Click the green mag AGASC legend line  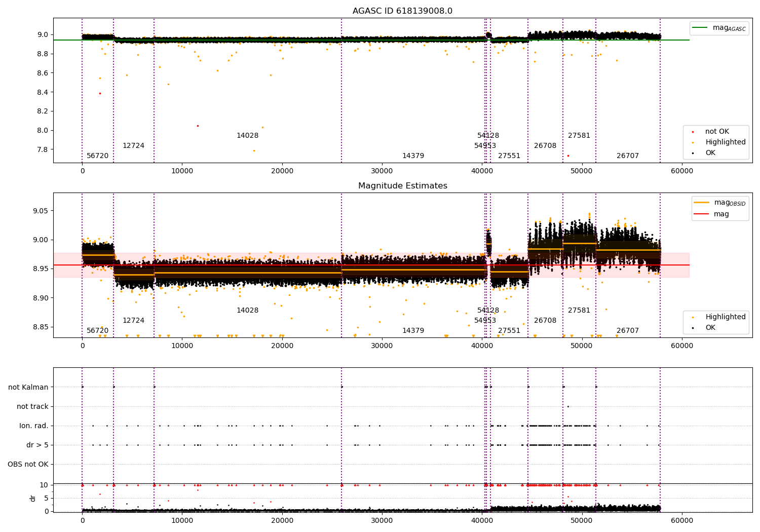tap(700, 28)
